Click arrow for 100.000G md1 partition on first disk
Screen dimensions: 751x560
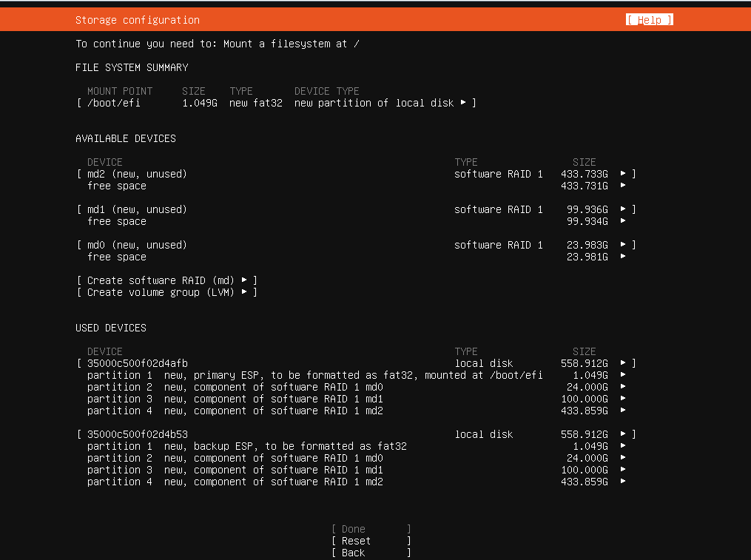(x=623, y=399)
